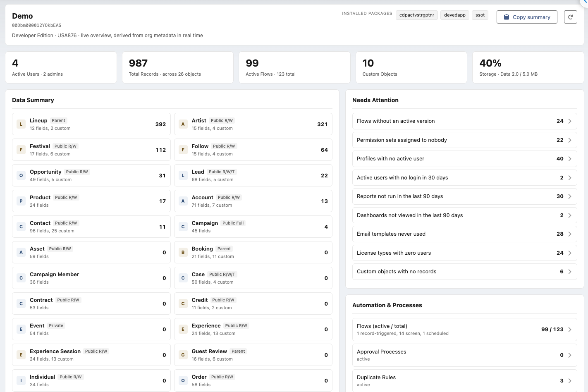Click the Opportunity object letter icon
Viewport: 588px width, 392px height.
tap(21, 175)
